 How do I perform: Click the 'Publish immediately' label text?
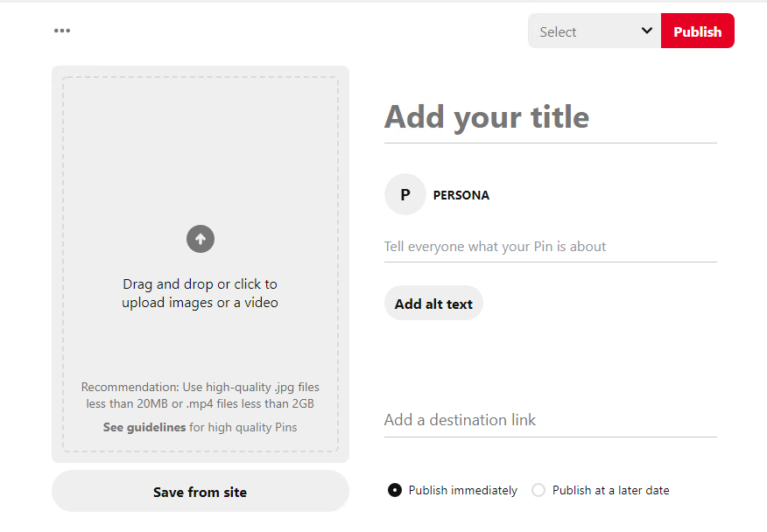pos(462,490)
